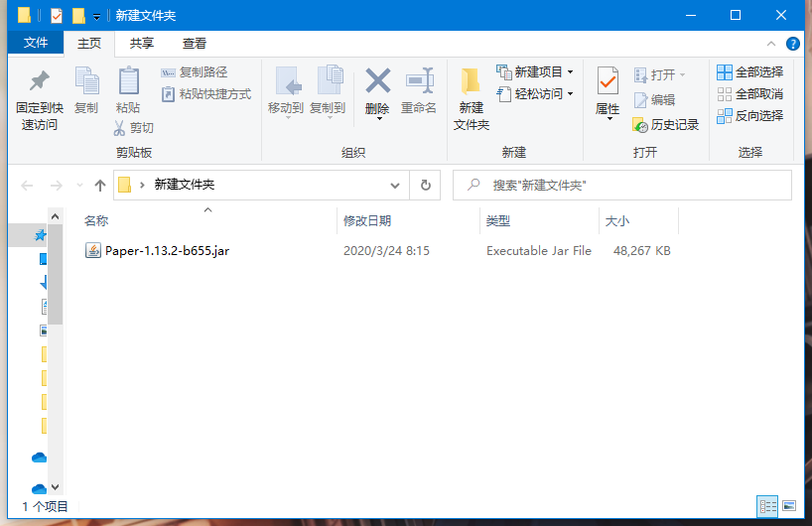Screen dimensions: 812x526
Task: Click the 编辑 edit button
Action: click(x=654, y=100)
